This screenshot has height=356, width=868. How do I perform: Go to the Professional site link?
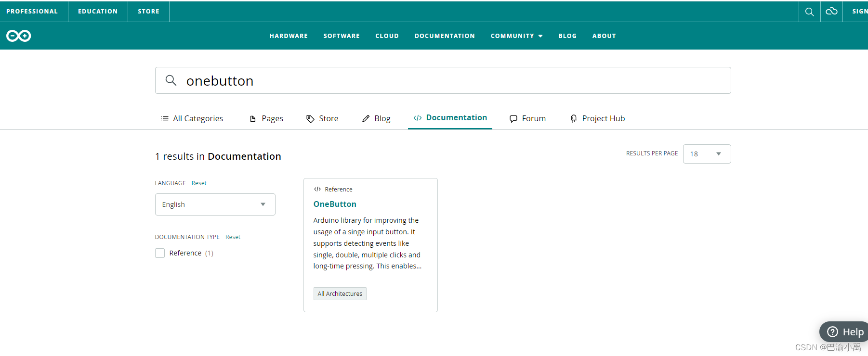pos(32,12)
